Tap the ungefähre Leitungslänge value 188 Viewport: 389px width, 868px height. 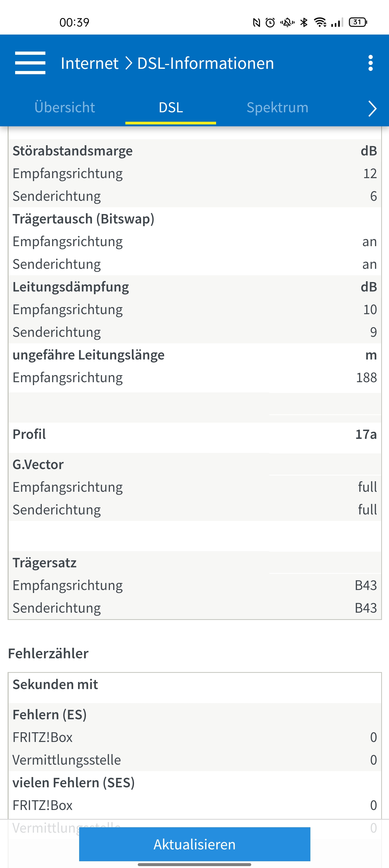coord(366,377)
